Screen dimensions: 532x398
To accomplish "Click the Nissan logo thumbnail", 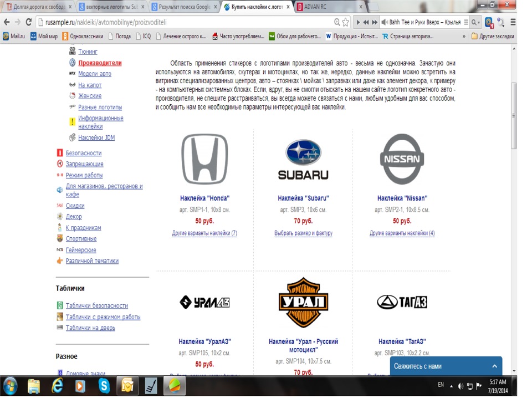I will pyautogui.click(x=402, y=159).
